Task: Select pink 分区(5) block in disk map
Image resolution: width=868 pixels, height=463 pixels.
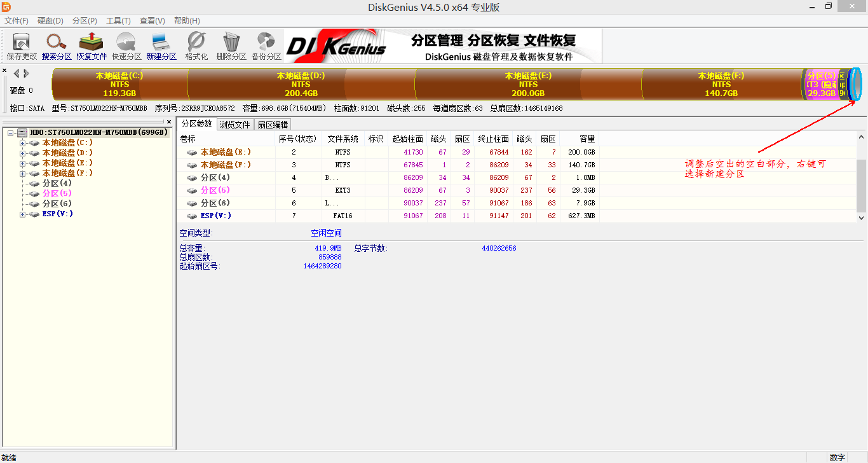Action: pyautogui.click(x=821, y=84)
